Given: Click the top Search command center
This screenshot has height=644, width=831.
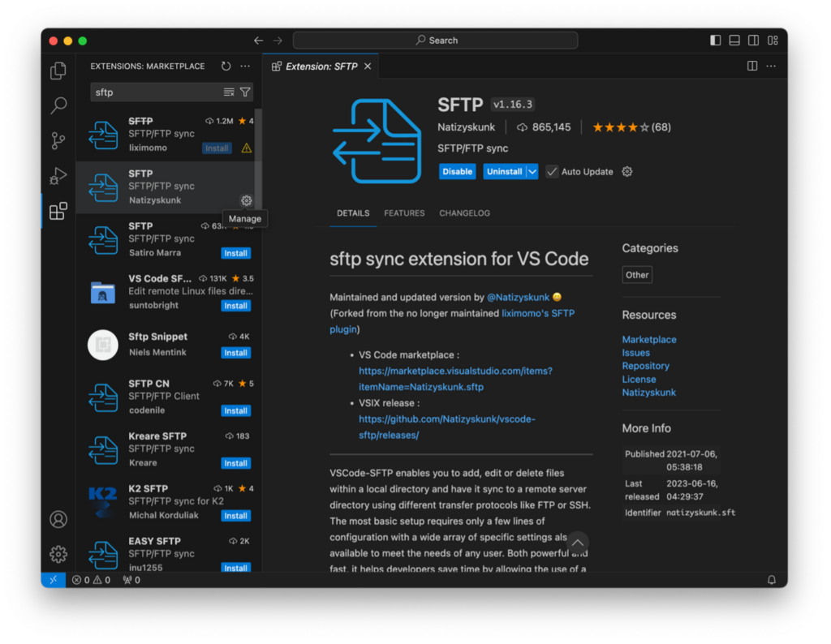Looking at the screenshot, I should [435, 41].
